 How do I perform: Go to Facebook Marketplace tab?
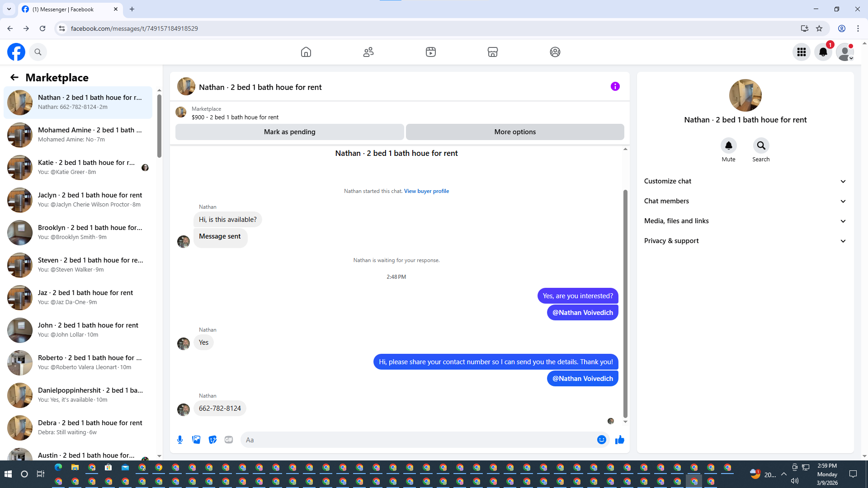[x=492, y=52]
